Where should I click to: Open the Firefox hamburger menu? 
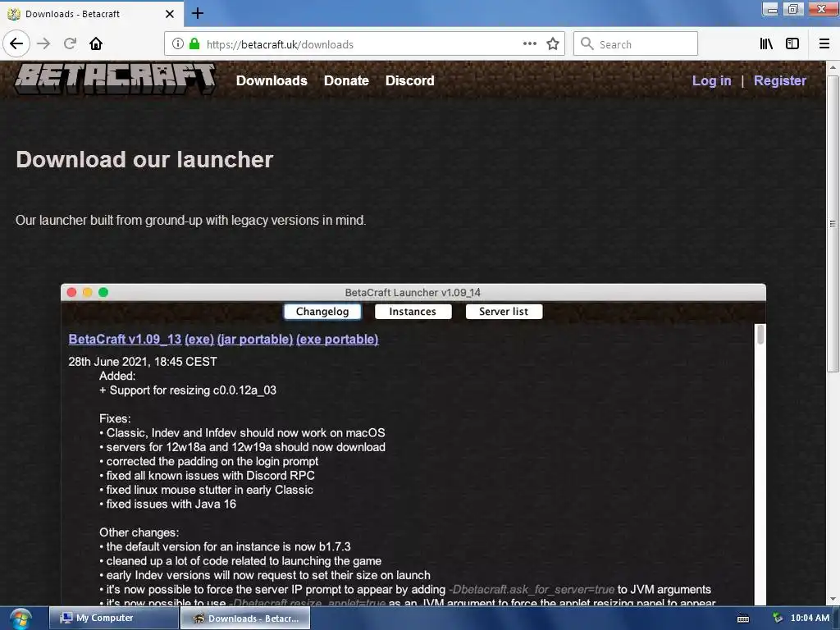coord(824,44)
